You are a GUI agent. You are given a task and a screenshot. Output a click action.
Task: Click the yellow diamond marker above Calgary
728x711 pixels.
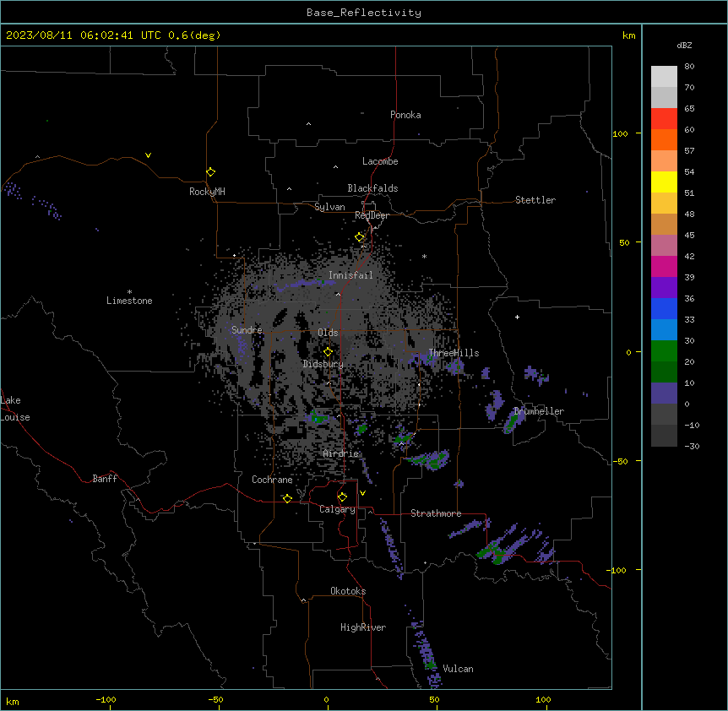[342, 497]
